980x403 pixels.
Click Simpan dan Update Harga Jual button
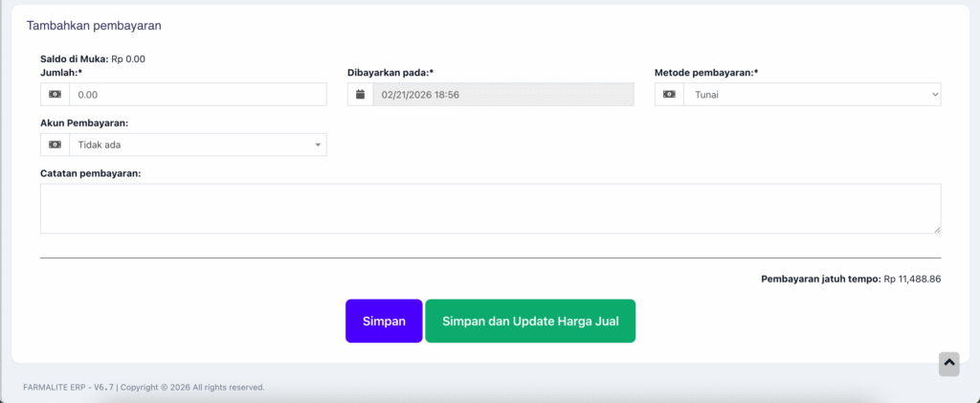[x=529, y=321]
